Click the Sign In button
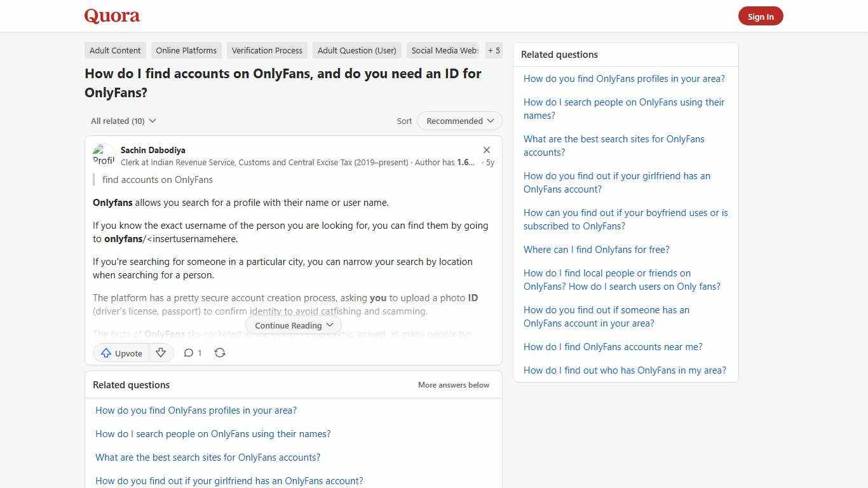The width and height of the screenshot is (868, 488). (x=761, y=16)
